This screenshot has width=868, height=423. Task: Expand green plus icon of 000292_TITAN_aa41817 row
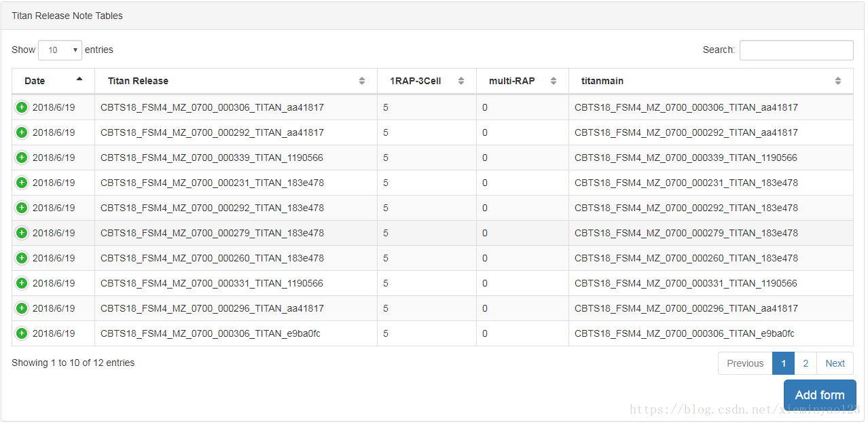pyautogui.click(x=22, y=132)
